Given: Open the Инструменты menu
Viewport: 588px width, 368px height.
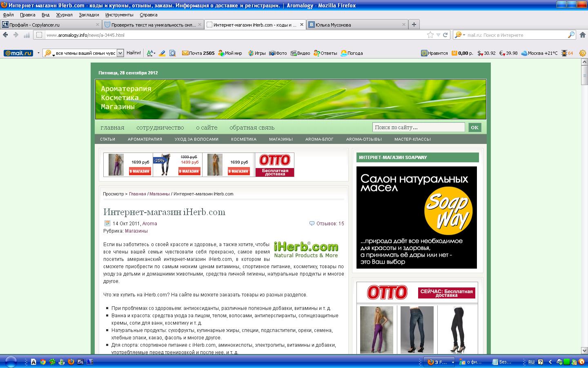Looking at the screenshot, I should click(x=119, y=15).
